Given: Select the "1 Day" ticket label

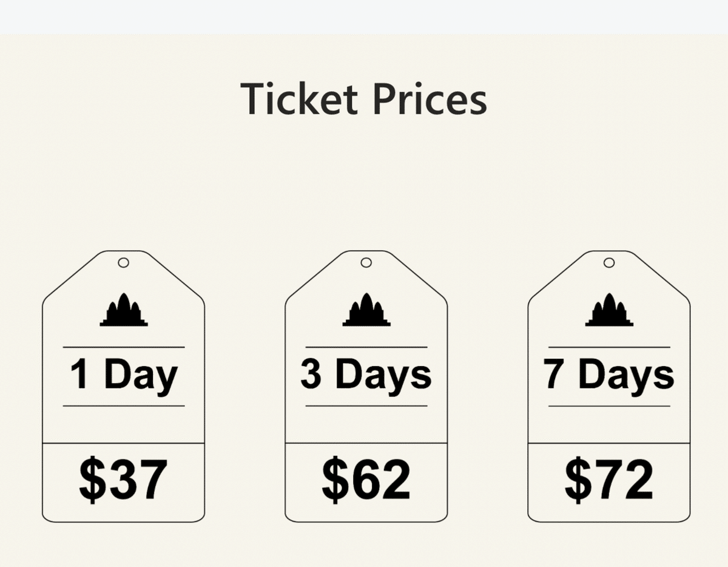Looking at the screenshot, I should coord(124,376).
